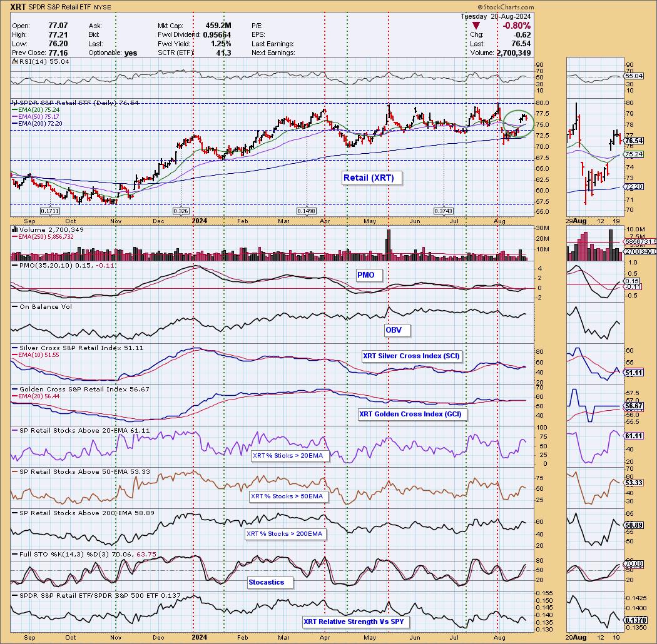Click the SCTR (ETF) value 41.3
This screenshot has height=644, width=657.
pos(224,53)
